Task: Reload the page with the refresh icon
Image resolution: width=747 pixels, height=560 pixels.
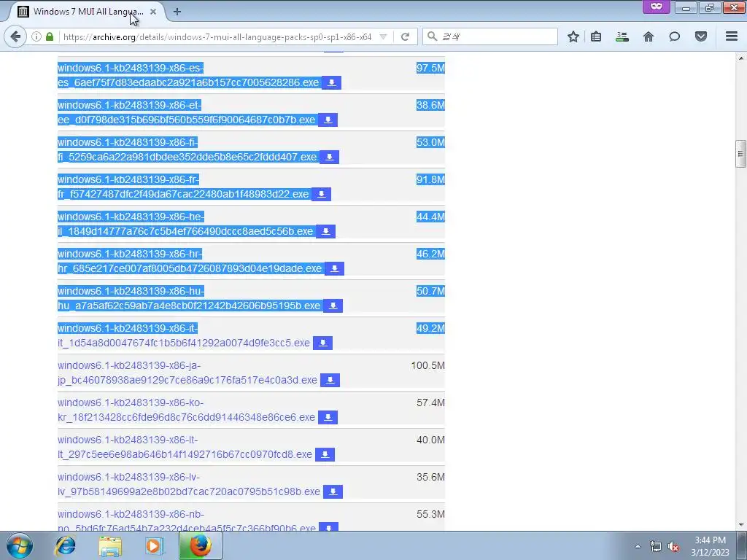Action: [x=406, y=36]
